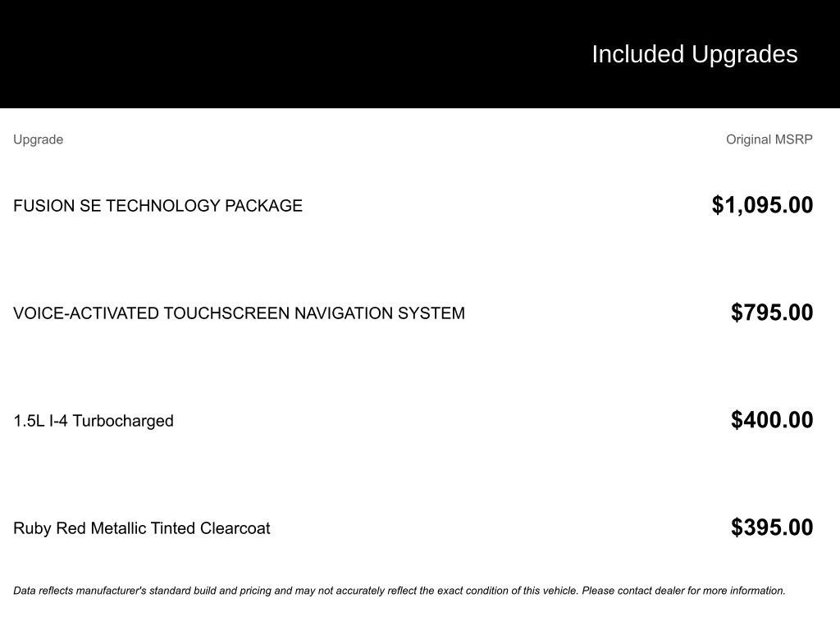Select the Voice-Activated Touchscreen Navigation System upgrade

coord(239,313)
